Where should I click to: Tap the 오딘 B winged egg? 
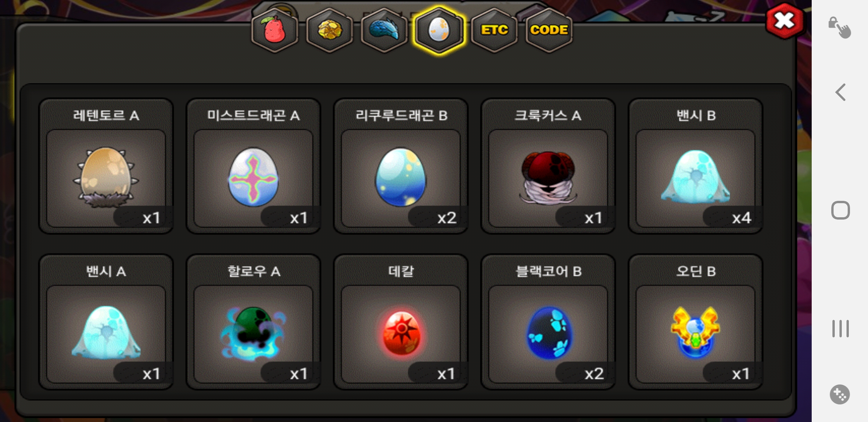tap(696, 322)
